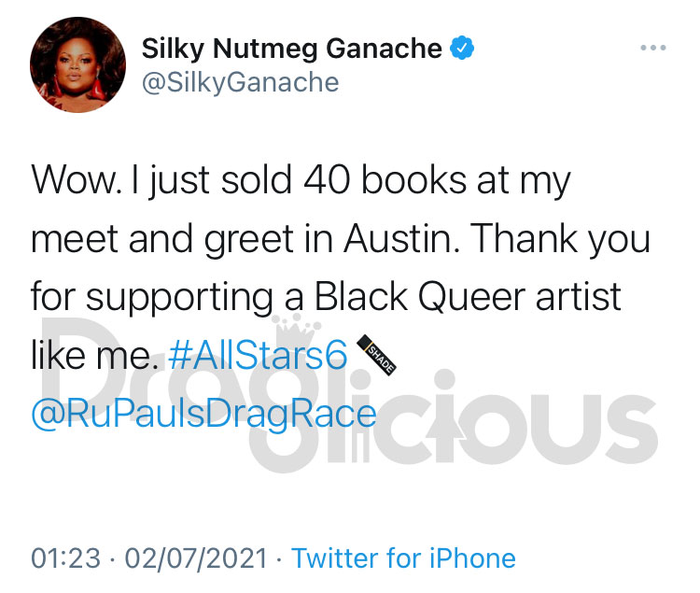Click the tweet line 'Wow. I just sold 40 books'
The width and height of the screenshot is (700, 593).
pyautogui.click(x=248, y=181)
